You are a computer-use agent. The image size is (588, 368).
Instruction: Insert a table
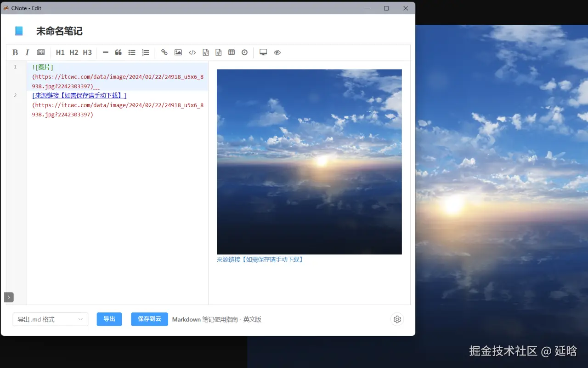point(232,52)
